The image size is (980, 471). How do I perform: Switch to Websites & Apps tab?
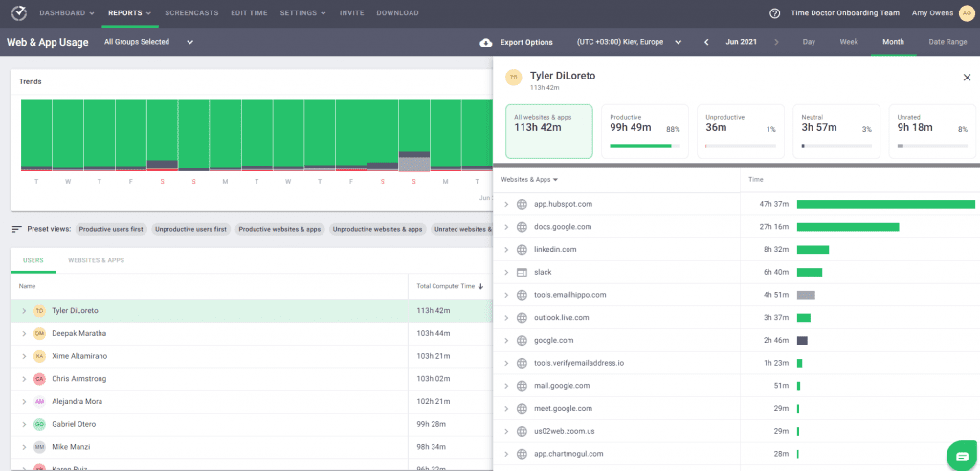(97, 260)
